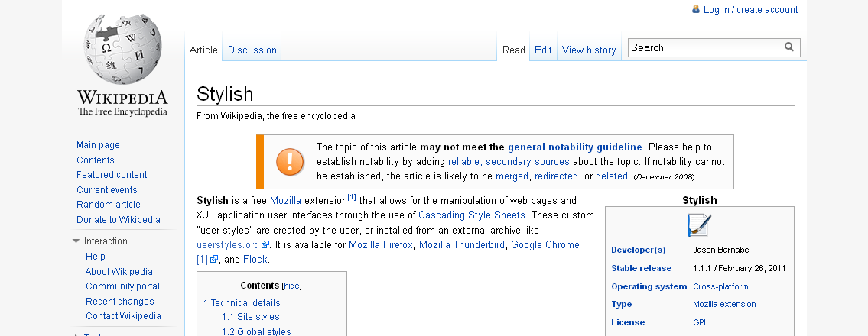This screenshot has height=336, width=868.
Task: Click Log in / create account
Action: [751, 9]
